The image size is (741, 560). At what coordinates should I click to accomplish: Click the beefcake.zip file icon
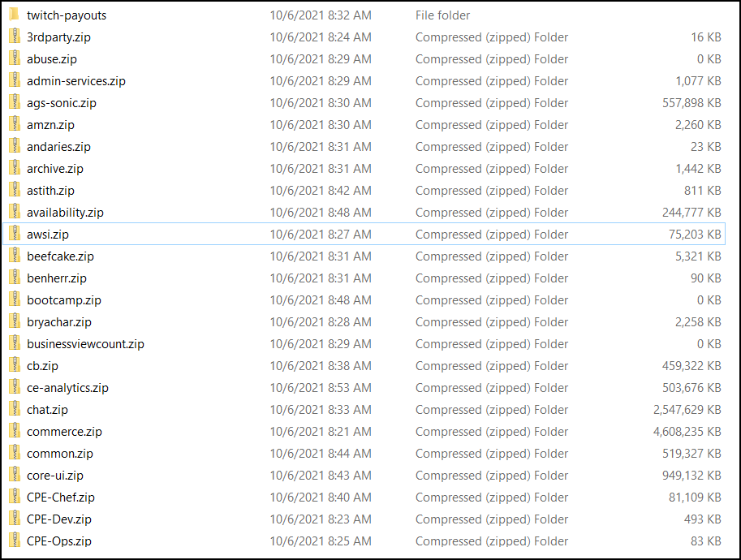(x=15, y=256)
